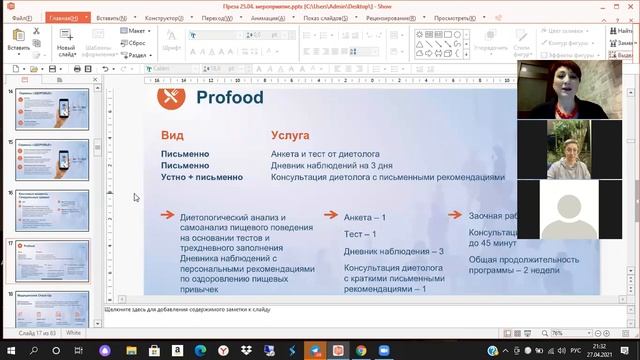The width and height of the screenshot is (640, 360).
Task: Select the triangle shape in shapes gallery
Action: 419,44
